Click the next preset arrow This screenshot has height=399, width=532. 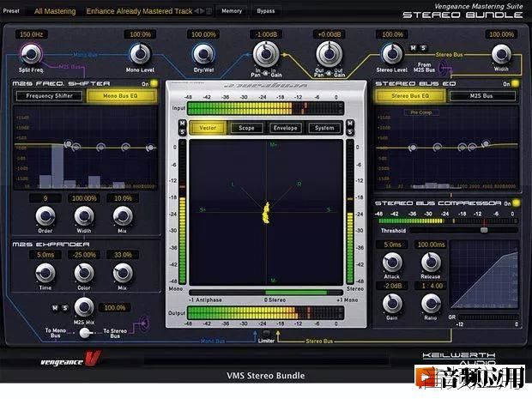point(203,11)
